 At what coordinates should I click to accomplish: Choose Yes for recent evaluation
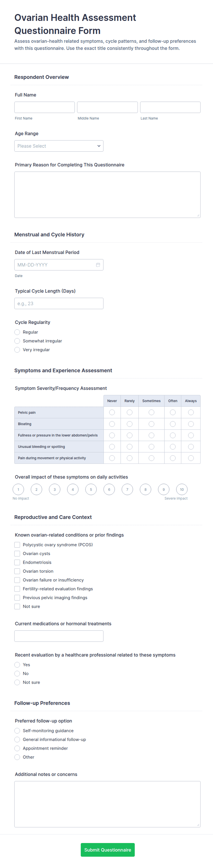17,665
